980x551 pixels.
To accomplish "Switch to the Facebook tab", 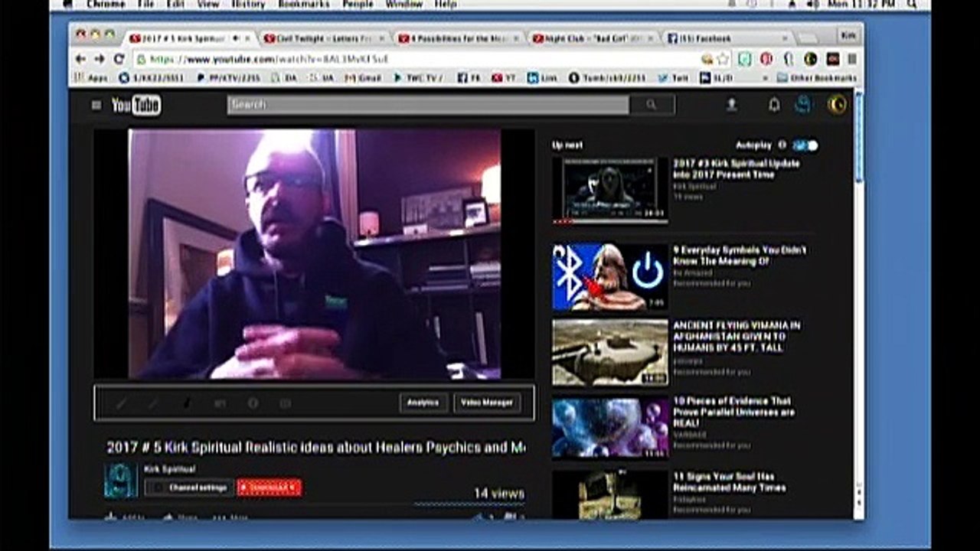I will click(x=727, y=37).
